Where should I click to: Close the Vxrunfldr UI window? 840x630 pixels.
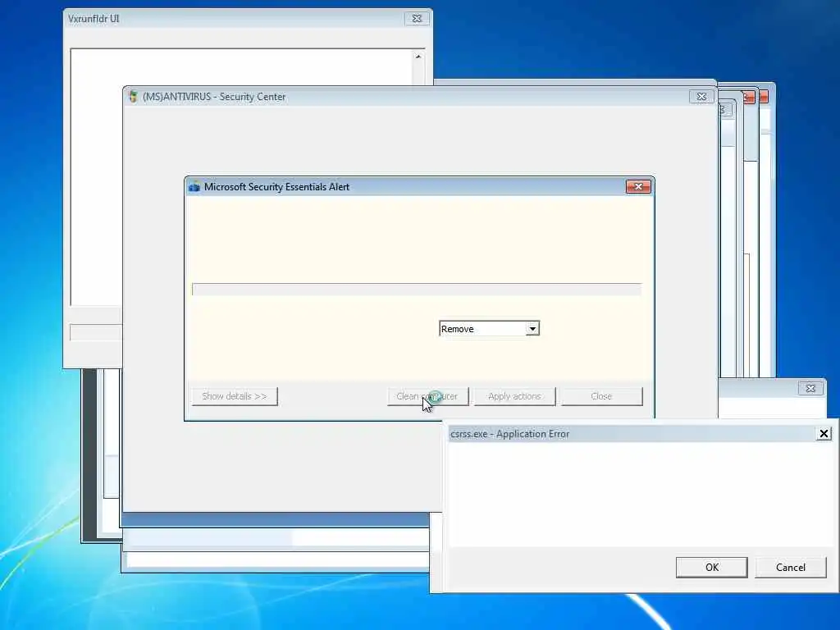click(x=417, y=18)
